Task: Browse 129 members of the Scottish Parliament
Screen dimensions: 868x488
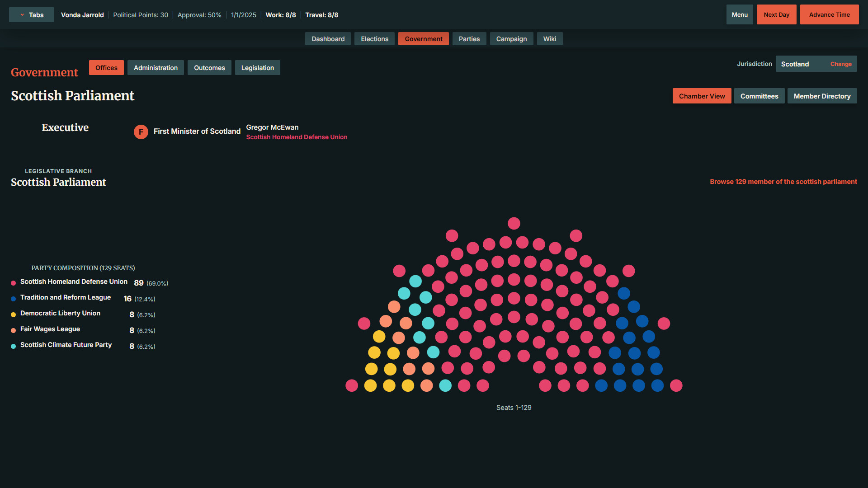Action: point(783,182)
